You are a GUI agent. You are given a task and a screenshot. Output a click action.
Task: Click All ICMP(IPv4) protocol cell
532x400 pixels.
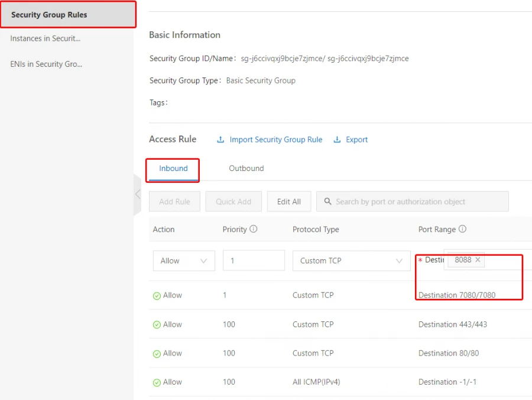[316, 382]
